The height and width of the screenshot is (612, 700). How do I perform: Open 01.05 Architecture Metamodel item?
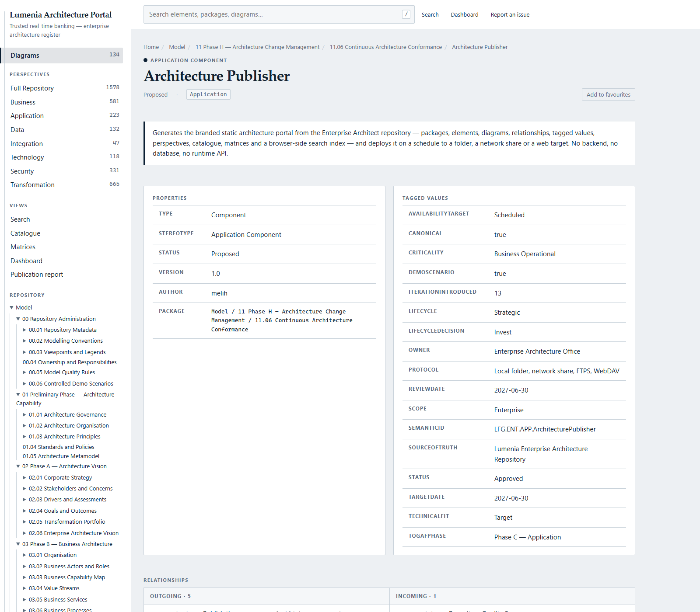(x=61, y=456)
